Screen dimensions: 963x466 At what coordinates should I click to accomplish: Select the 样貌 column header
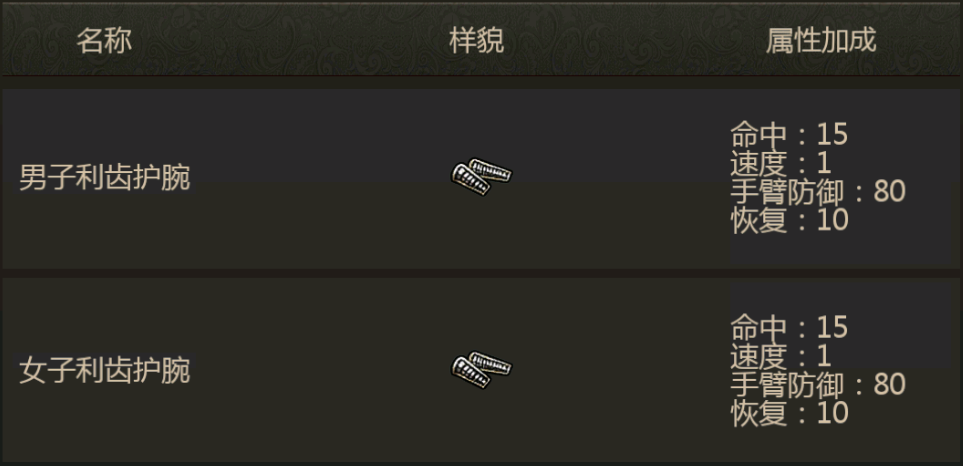tap(477, 41)
